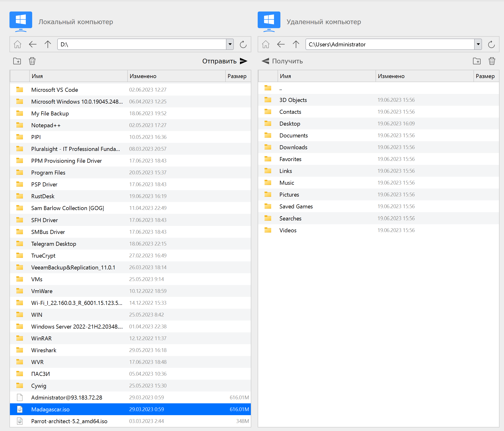This screenshot has width=504, height=431.
Task: Click folder icon next to Downloads
Action: pyautogui.click(x=268, y=147)
